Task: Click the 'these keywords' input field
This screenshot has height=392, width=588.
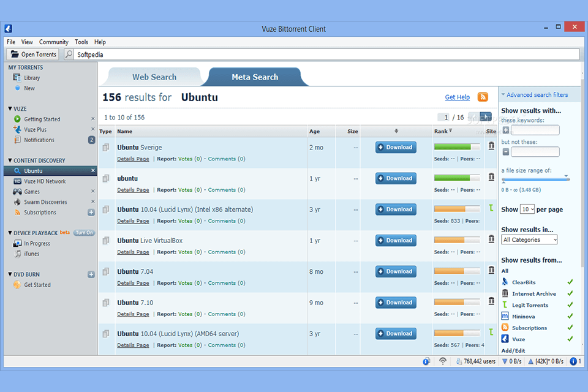Action: coord(535,130)
